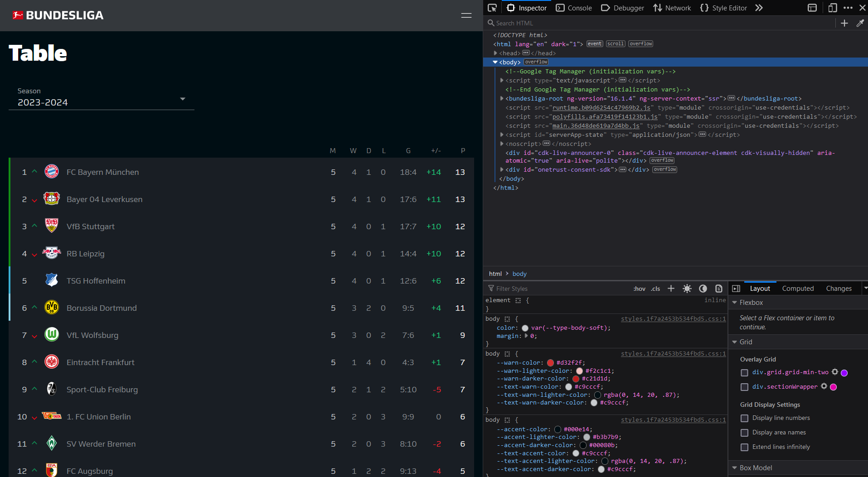Open the Bundesliga hamburger menu
868x477 pixels.
click(466, 15)
